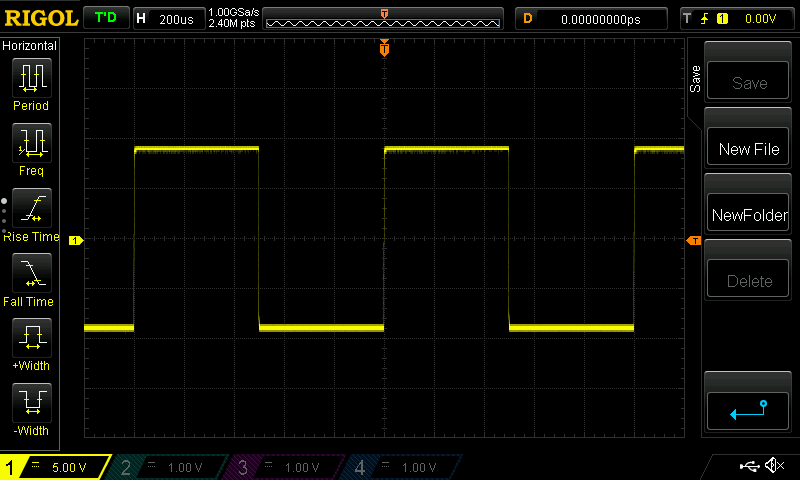This screenshot has width=800, height=480.
Task: Select the Freq measurement icon
Action: click(x=32, y=142)
